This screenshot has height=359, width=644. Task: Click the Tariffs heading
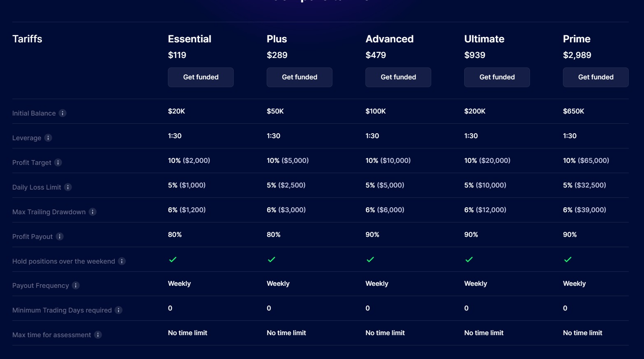27,39
